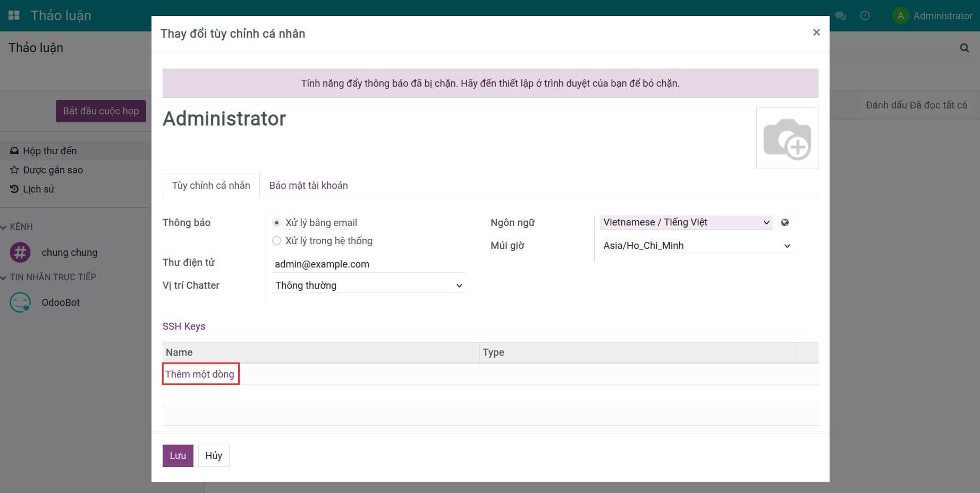Close the preferences dialog with X
Screen dimensions: 980x493
[816, 32]
